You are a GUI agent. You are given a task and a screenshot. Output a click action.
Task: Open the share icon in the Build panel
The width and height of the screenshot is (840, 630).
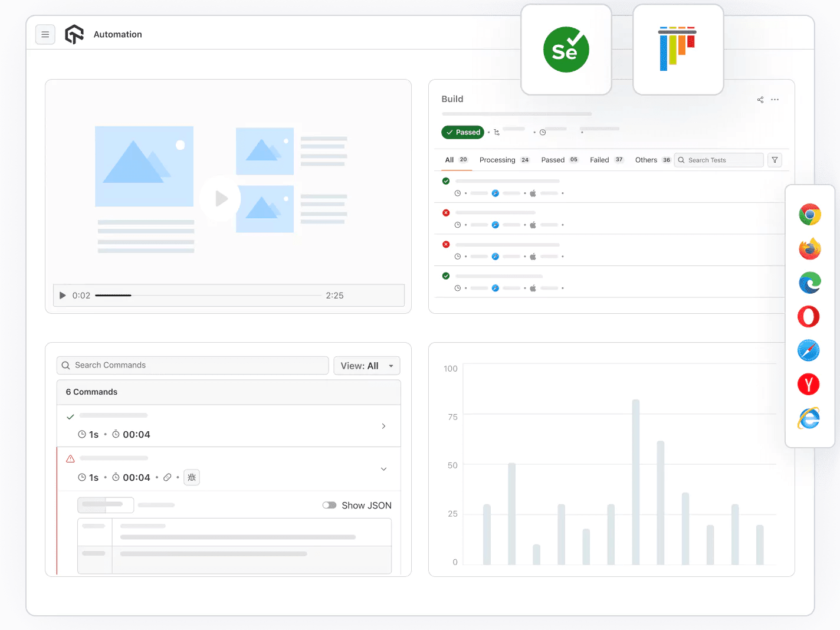[x=760, y=99]
